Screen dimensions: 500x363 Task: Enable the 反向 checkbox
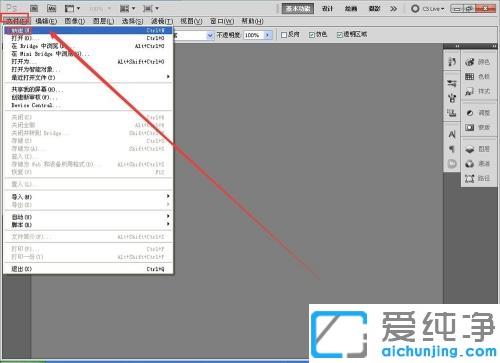coord(284,35)
